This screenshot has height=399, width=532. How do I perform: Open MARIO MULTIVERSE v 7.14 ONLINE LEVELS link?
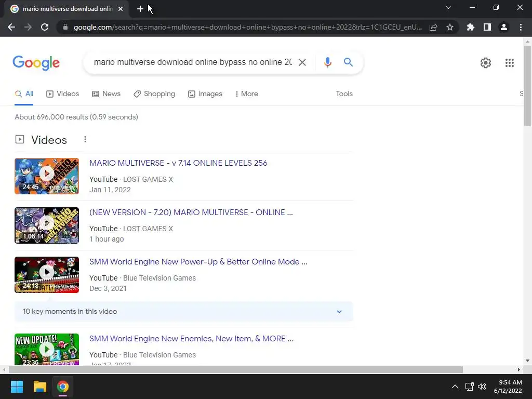[x=178, y=163]
